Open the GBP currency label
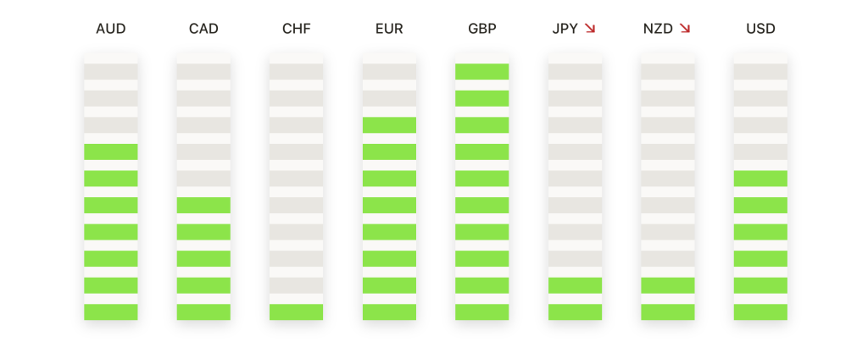Image resolution: width=868 pixels, height=342 pixels. [482, 29]
